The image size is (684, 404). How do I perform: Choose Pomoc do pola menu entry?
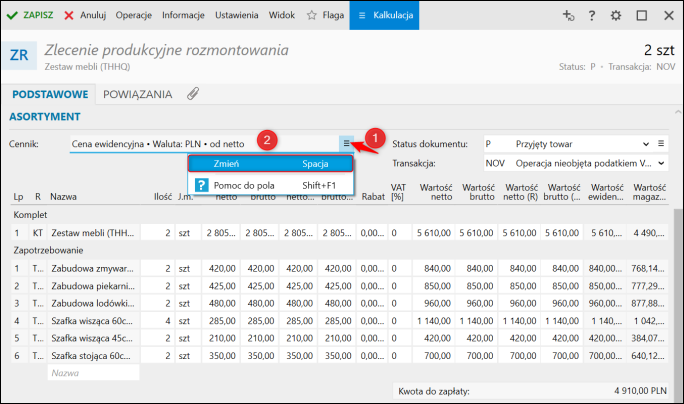[270, 185]
